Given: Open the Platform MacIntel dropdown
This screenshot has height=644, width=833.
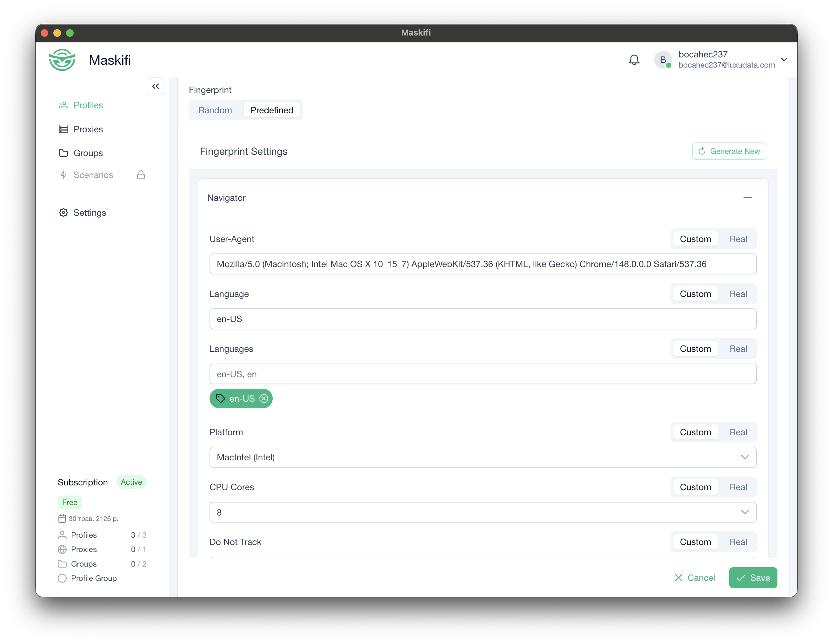Looking at the screenshot, I should pos(483,457).
